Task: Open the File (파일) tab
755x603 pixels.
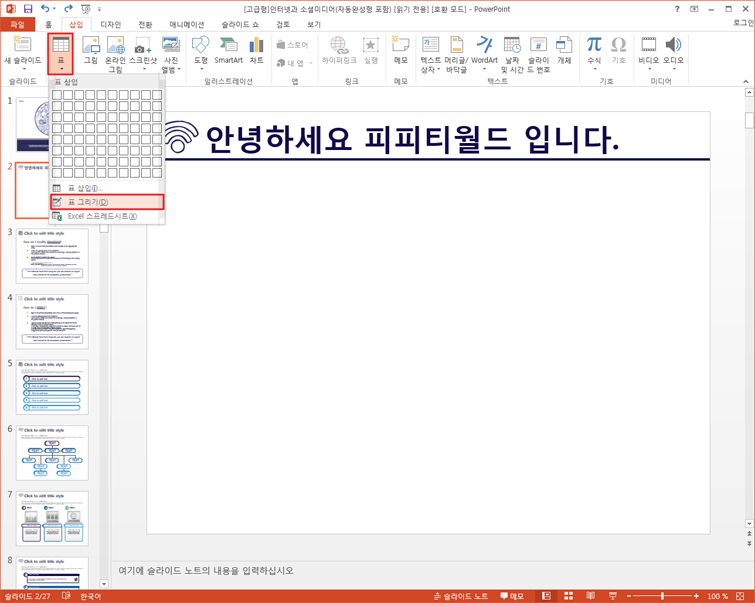Action: tap(17, 24)
